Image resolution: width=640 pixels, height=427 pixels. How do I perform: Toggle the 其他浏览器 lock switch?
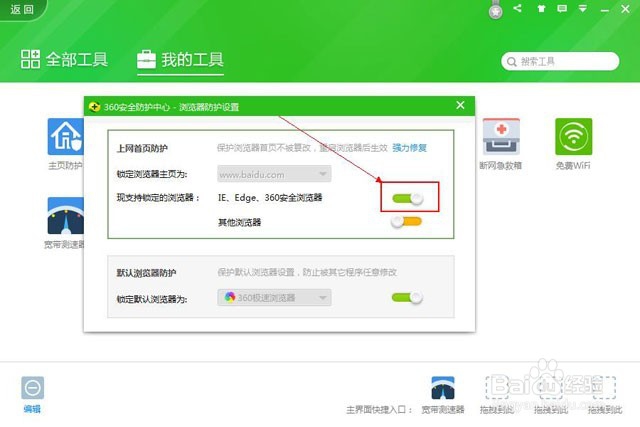point(406,222)
